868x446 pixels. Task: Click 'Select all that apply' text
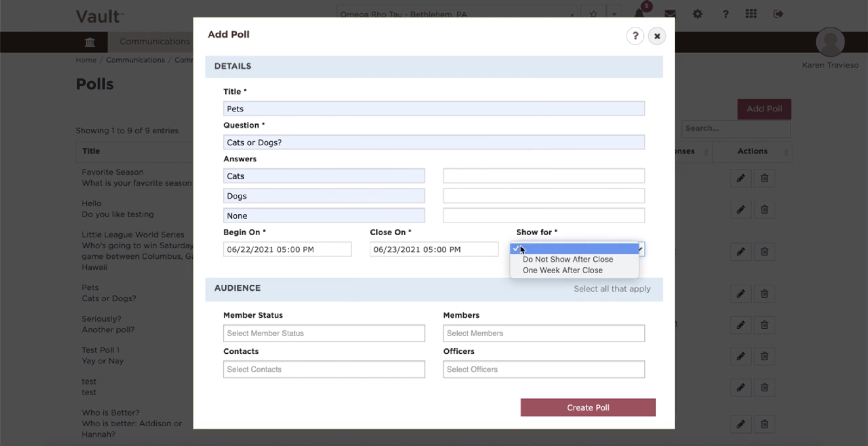[612, 288]
